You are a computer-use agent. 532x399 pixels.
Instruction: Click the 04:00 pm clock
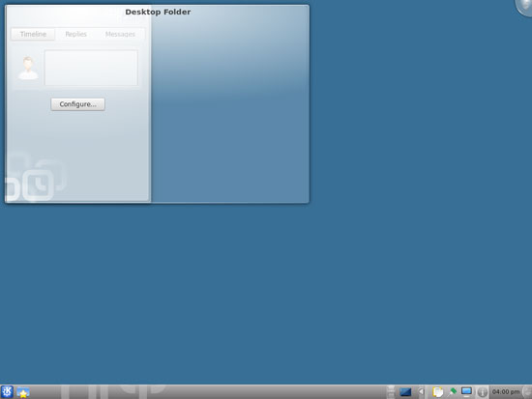506,392
